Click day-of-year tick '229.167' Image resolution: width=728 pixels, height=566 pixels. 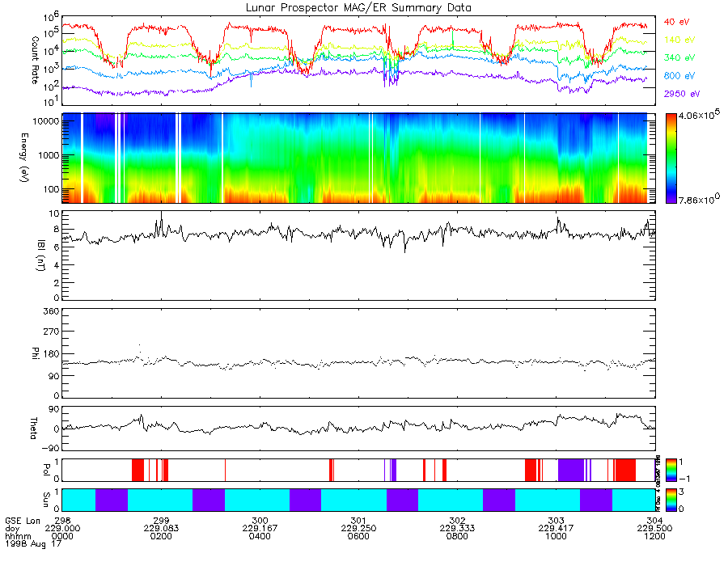[260, 529]
